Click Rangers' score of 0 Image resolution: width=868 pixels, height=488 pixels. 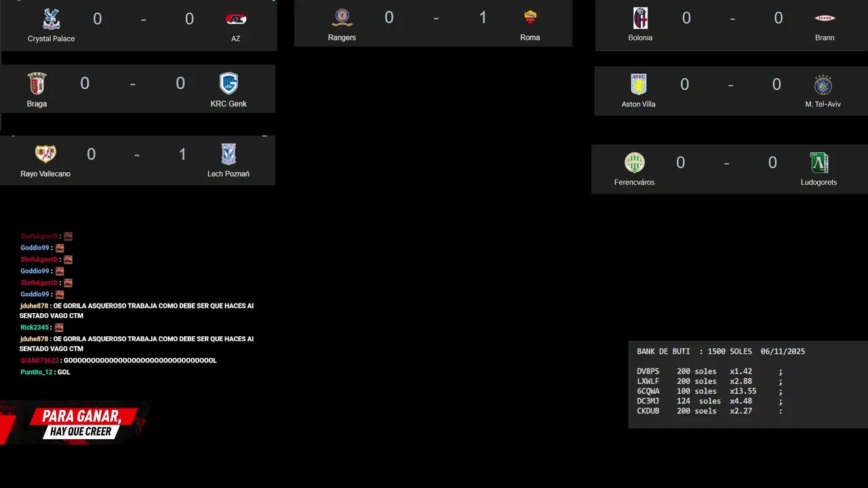pos(389,18)
